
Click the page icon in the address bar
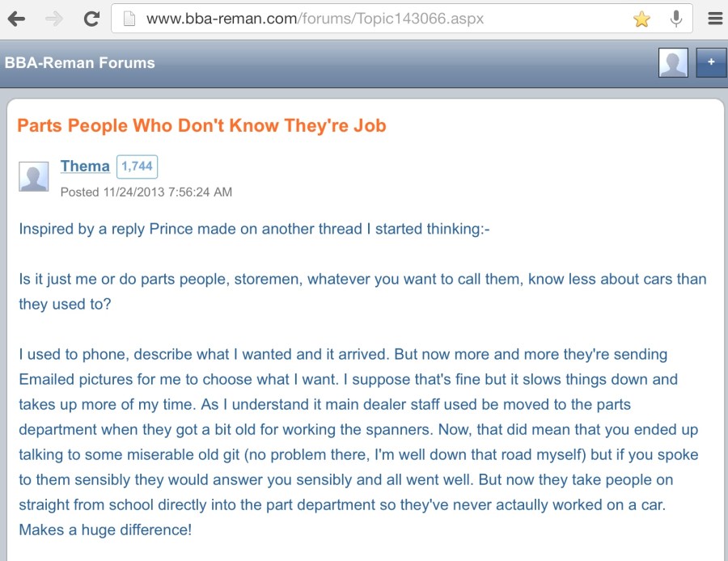pos(129,19)
